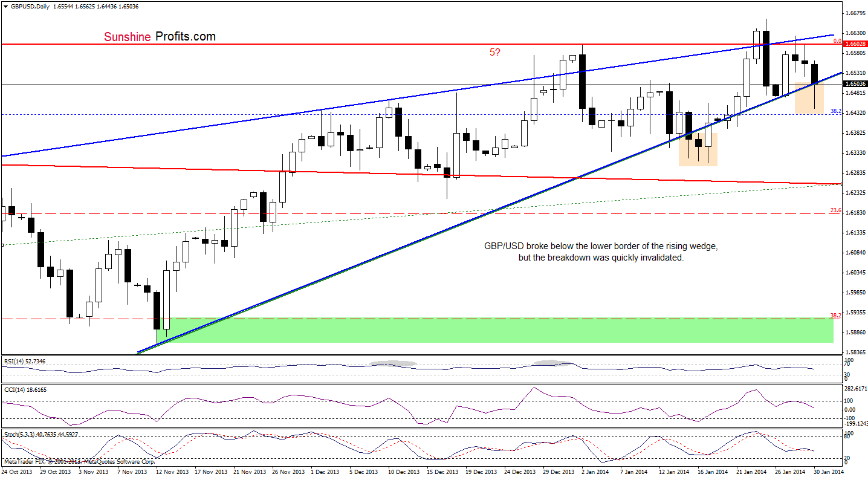Screen dimensions: 868x477
Task: Click the current price label 1.65036
Action: [854, 84]
